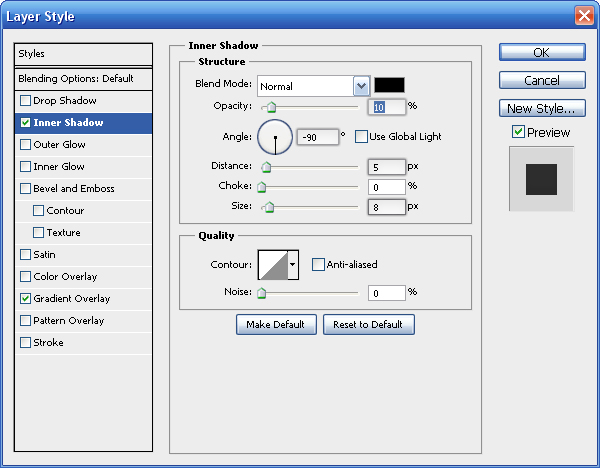Click the Angle value field
This screenshot has width=600, height=468.
click(x=318, y=137)
